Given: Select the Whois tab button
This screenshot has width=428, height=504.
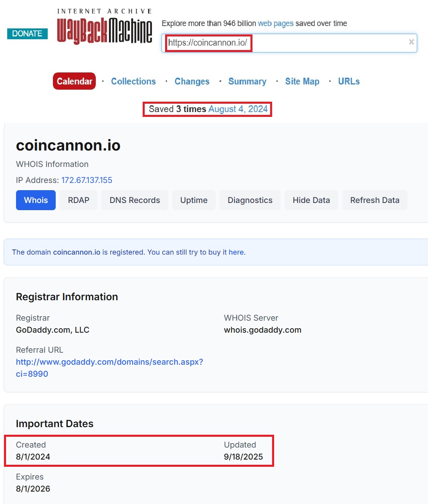Looking at the screenshot, I should pos(36,200).
